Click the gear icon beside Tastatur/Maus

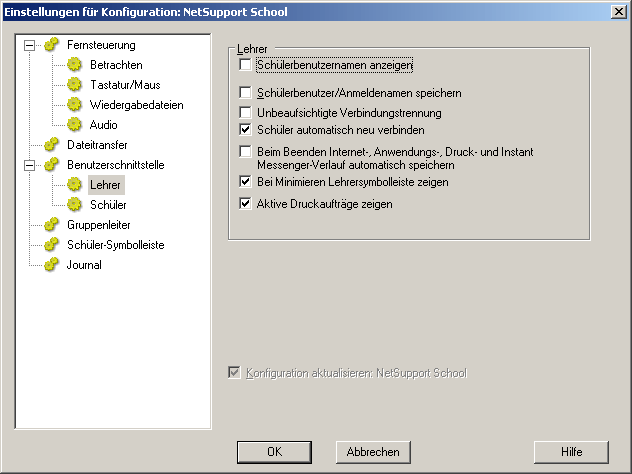tap(73, 85)
